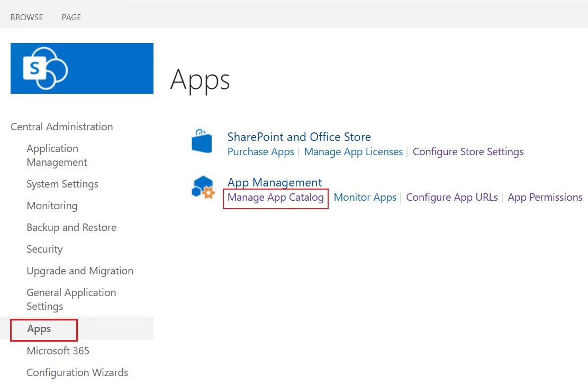Open App Permissions

tap(545, 197)
